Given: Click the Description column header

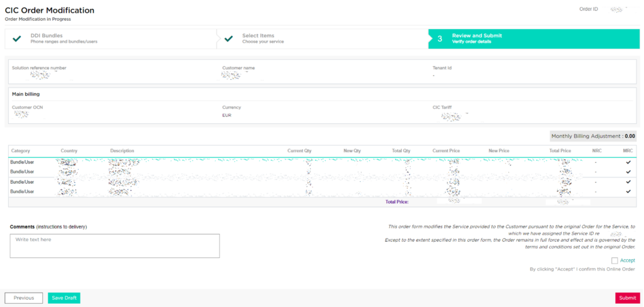Looking at the screenshot, I should tap(122, 151).
